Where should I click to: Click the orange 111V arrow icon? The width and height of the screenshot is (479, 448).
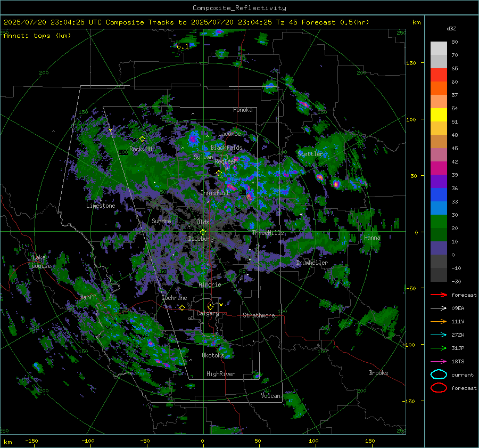click(x=439, y=321)
